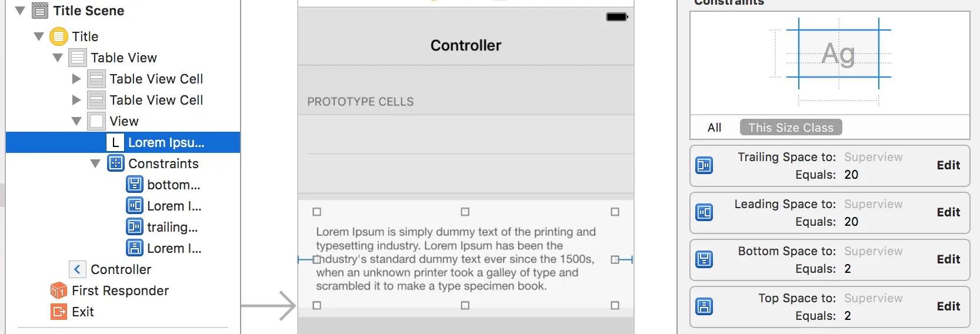Click the Constraints group icon
The height and width of the screenshot is (334, 980).
(116, 163)
